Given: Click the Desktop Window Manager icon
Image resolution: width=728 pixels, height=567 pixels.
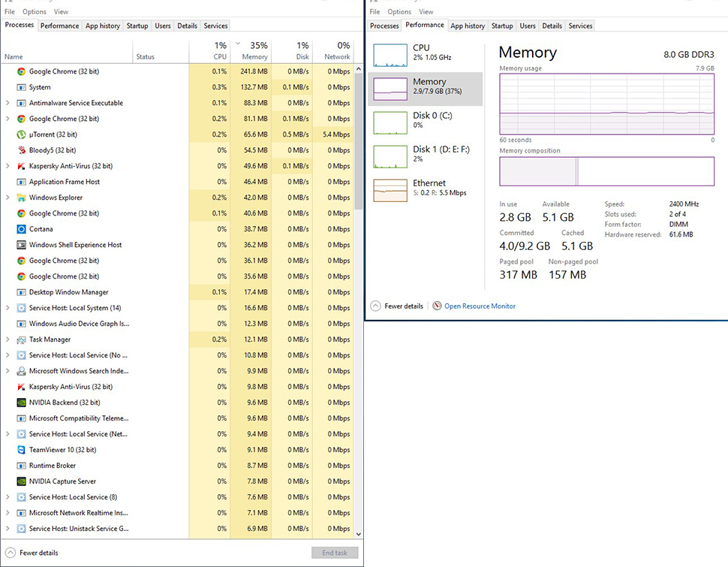Looking at the screenshot, I should pyautogui.click(x=22, y=292).
